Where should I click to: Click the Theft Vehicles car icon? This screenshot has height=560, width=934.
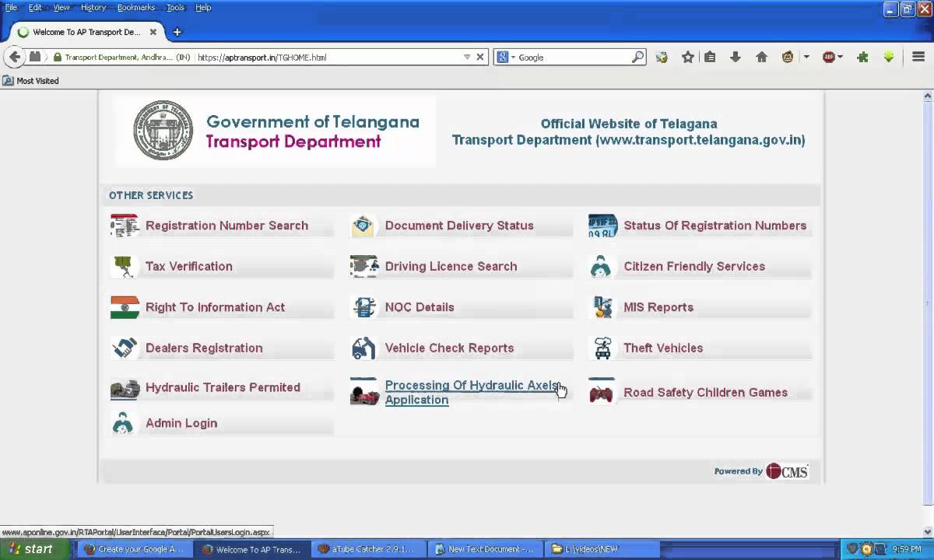[x=602, y=348]
